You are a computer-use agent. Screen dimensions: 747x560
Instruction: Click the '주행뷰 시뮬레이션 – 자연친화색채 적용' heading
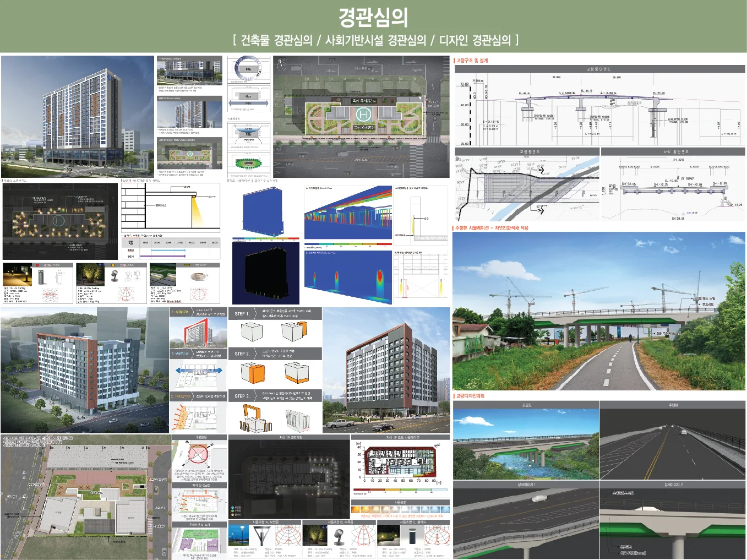[492, 228]
